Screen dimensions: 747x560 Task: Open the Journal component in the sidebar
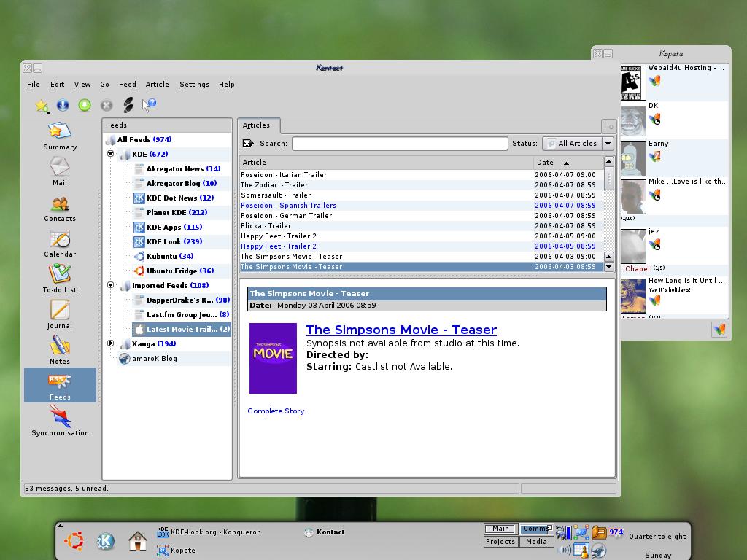click(x=60, y=315)
